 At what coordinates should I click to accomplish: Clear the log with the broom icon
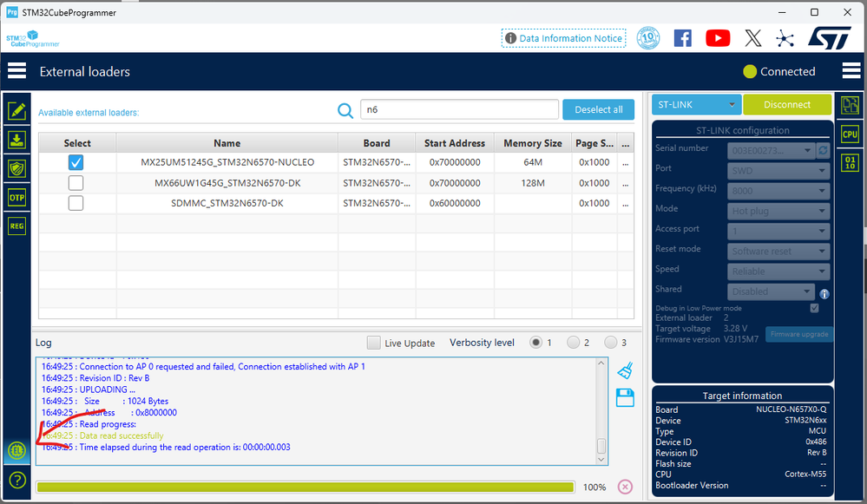pos(625,370)
